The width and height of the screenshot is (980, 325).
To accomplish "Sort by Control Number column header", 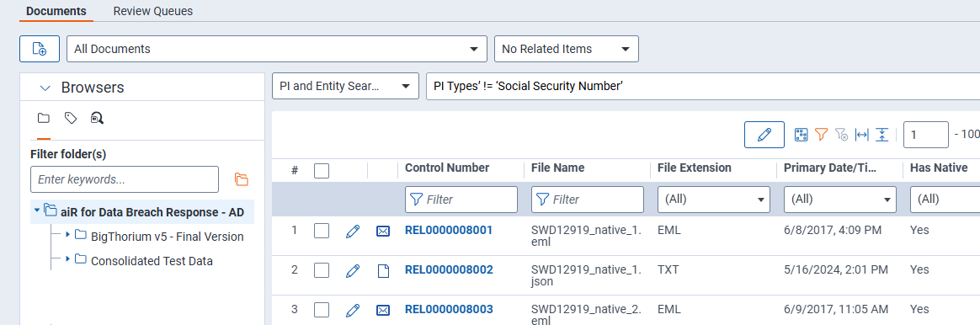I will click(x=447, y=168).
